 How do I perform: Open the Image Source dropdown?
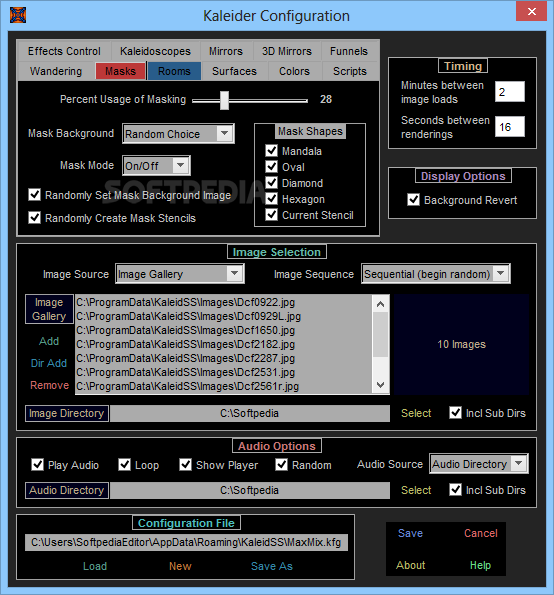235,274
